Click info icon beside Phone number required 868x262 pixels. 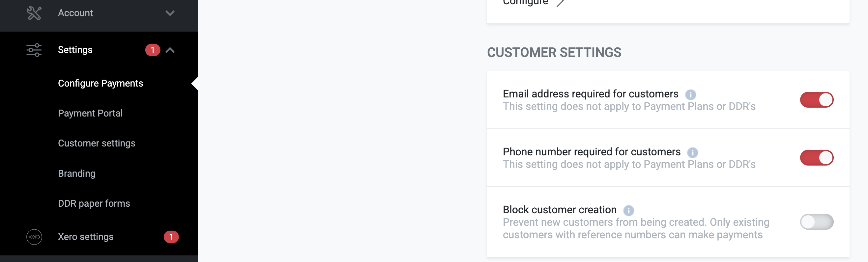692,152
